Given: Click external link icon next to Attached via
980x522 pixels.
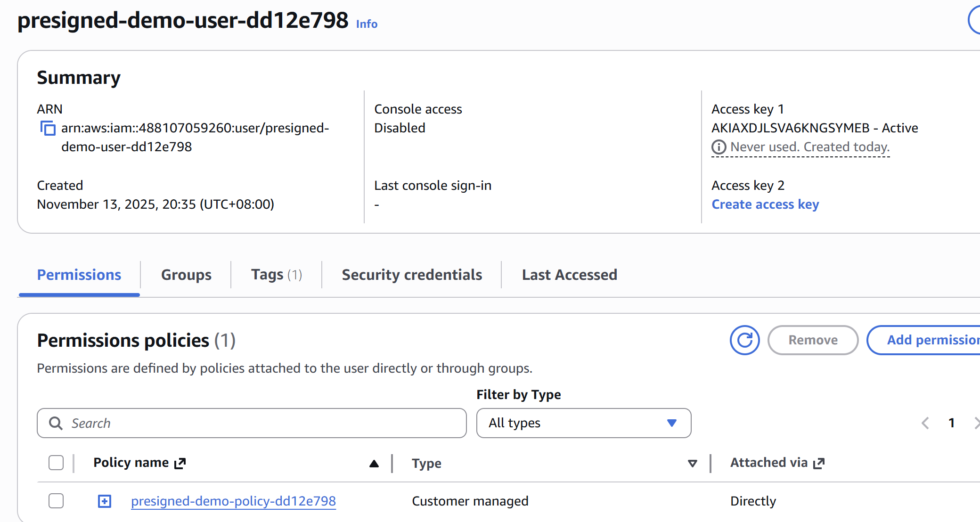Looking at the screenshot, I should click(x=819, y=464).
